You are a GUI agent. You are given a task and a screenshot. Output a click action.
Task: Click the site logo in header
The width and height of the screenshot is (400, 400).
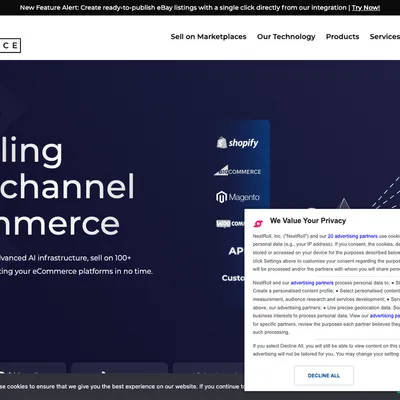point(10,45)
